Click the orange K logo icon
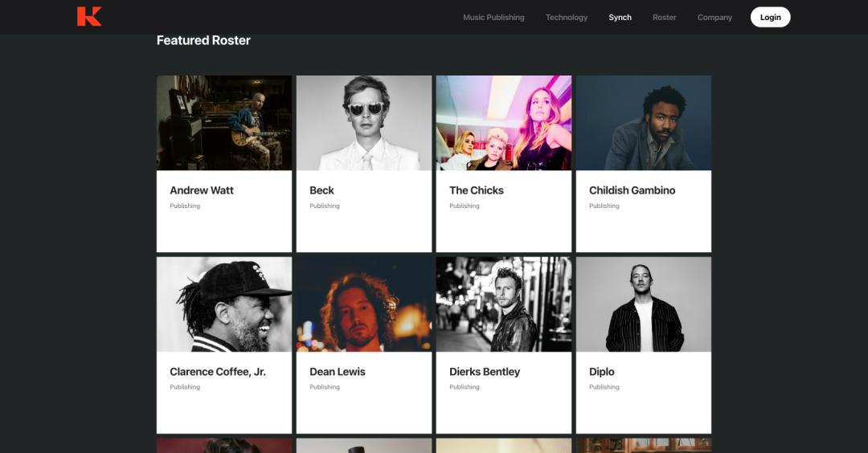The image size is (868, 453). (x=89, y=17)
